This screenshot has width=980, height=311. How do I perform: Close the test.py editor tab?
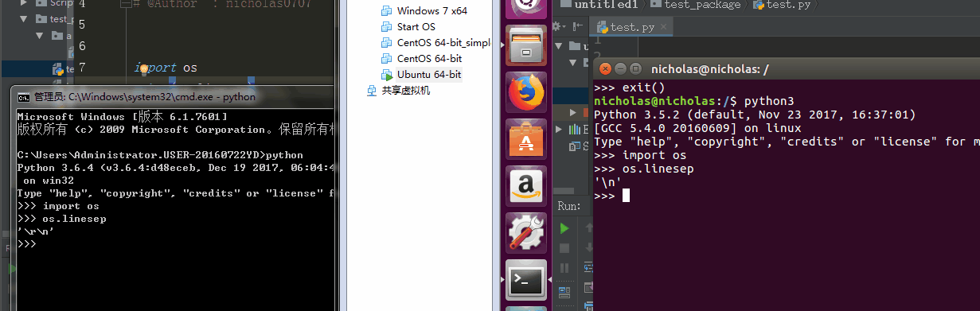[x=664, y=28]
